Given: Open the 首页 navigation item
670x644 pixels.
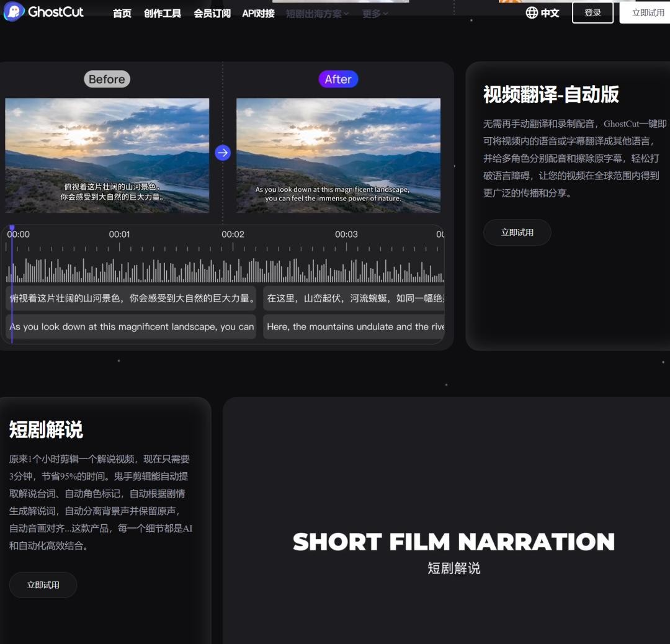Looking at the screenshot, I should 122,13.
